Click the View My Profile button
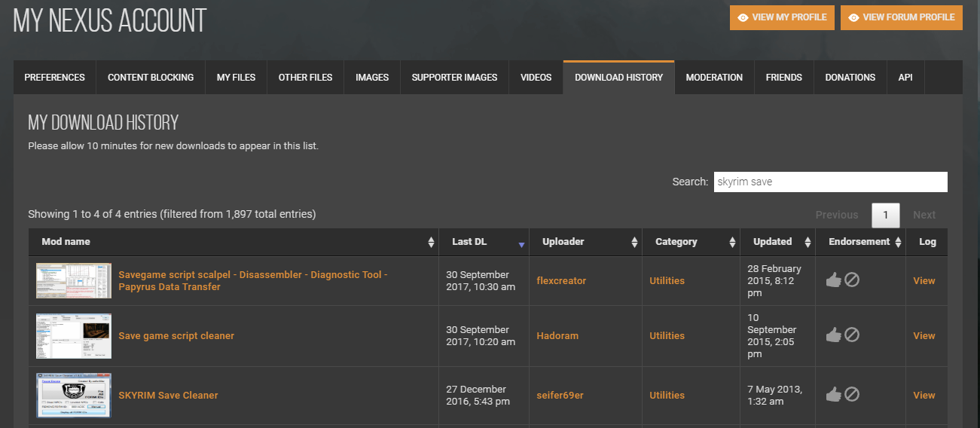 tap(782, 17)
